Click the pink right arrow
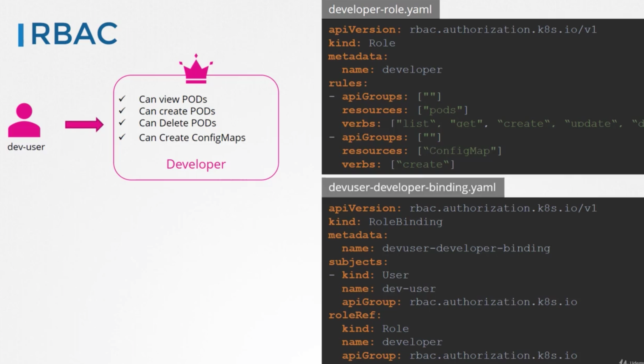 tap(84, 124)
